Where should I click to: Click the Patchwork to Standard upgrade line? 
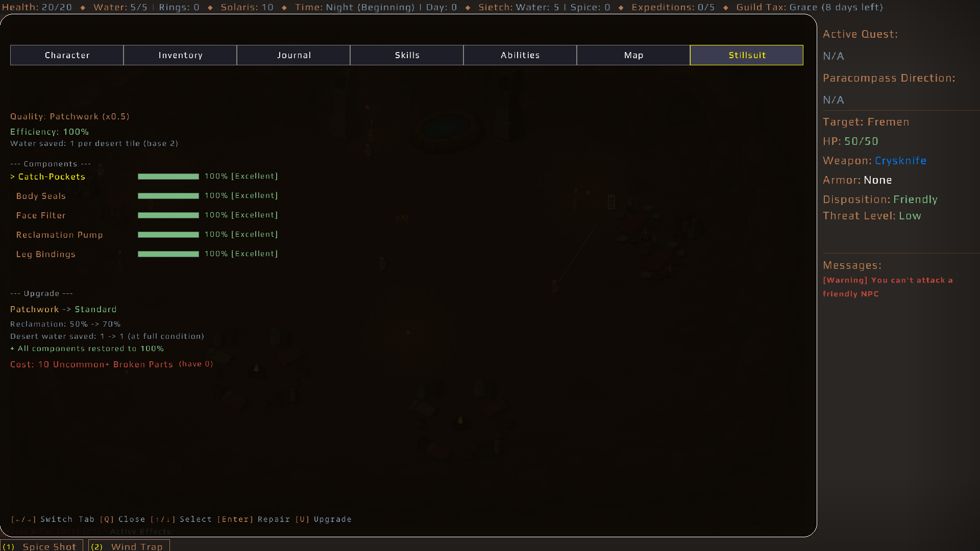[63, 309]
